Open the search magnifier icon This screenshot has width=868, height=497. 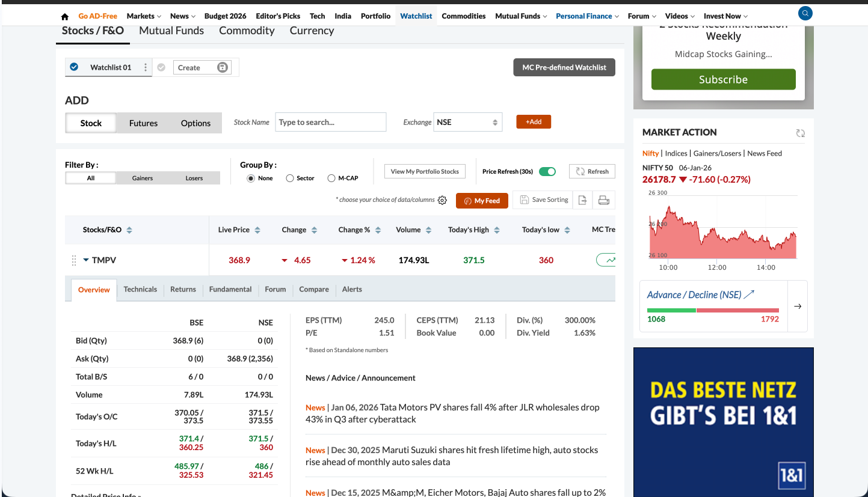coord(805,13)
